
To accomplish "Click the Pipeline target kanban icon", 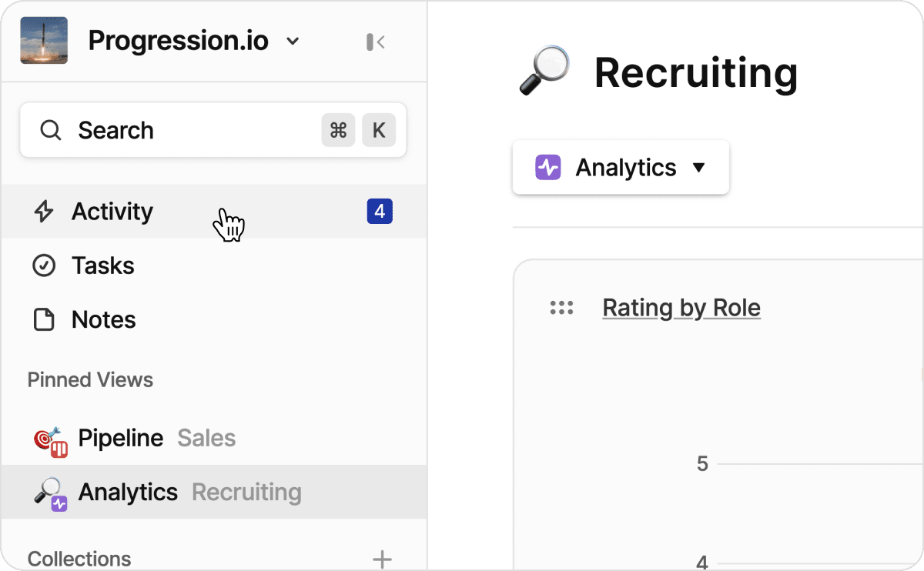I will point(51,441).
